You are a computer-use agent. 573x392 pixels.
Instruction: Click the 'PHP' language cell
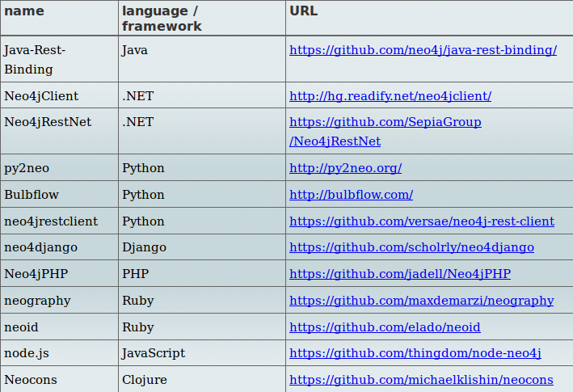[x=202, y=274]
